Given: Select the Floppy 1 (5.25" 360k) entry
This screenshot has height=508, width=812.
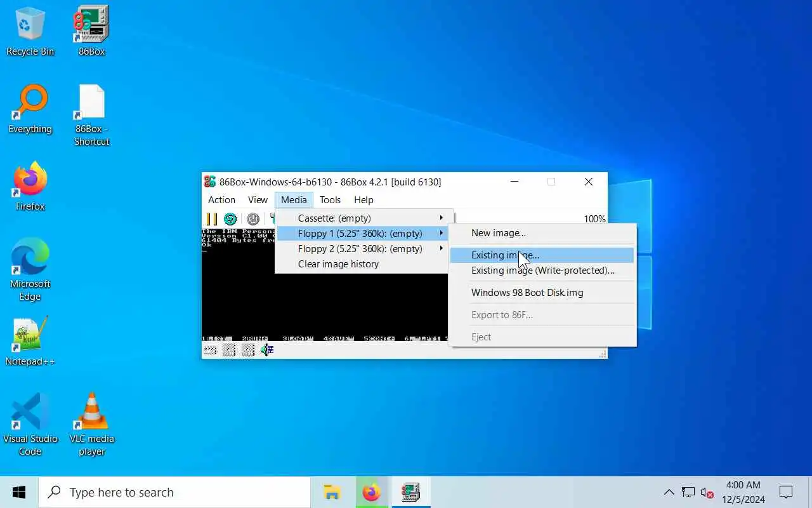Looking at the screenshot, I should (x=364, y=234).
